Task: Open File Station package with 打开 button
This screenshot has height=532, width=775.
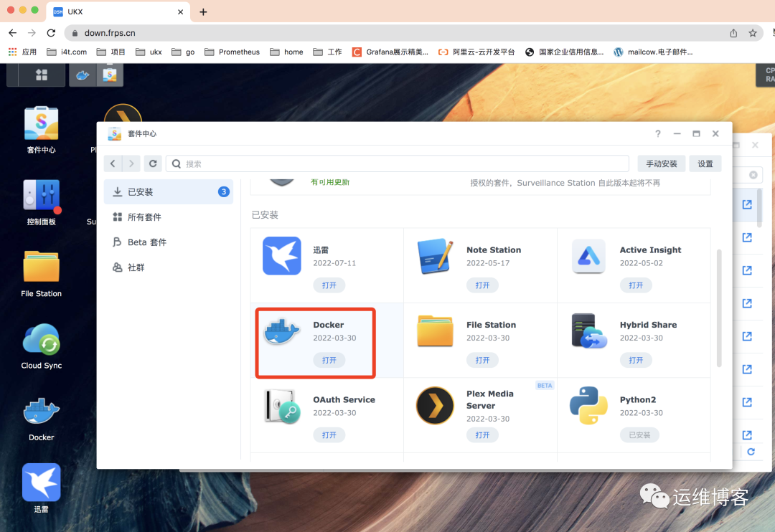Action: point(482,360)
